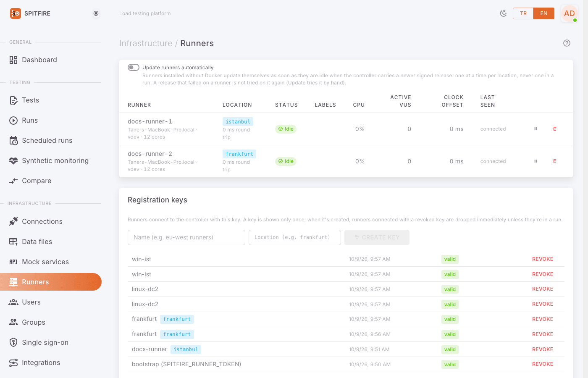Click the Spitfire logo icon
Image resolution: width=588 pixels, height=378 pixels.
pos(16,13)
